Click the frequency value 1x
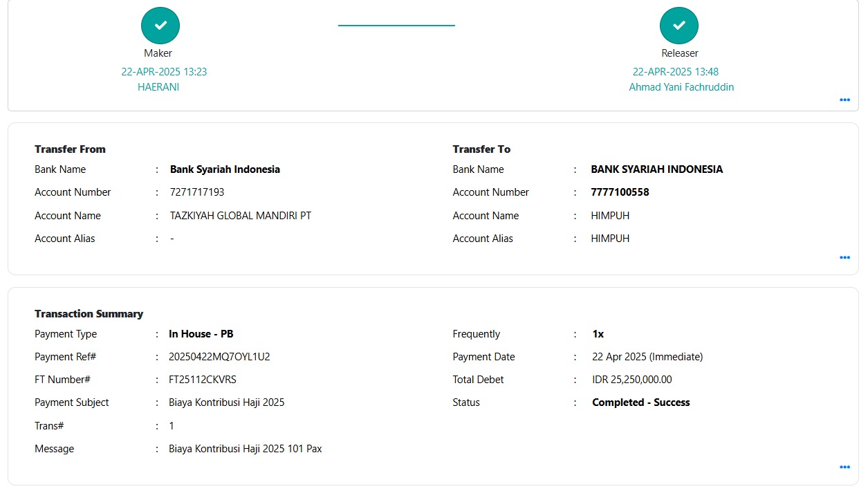 [598, 334]
